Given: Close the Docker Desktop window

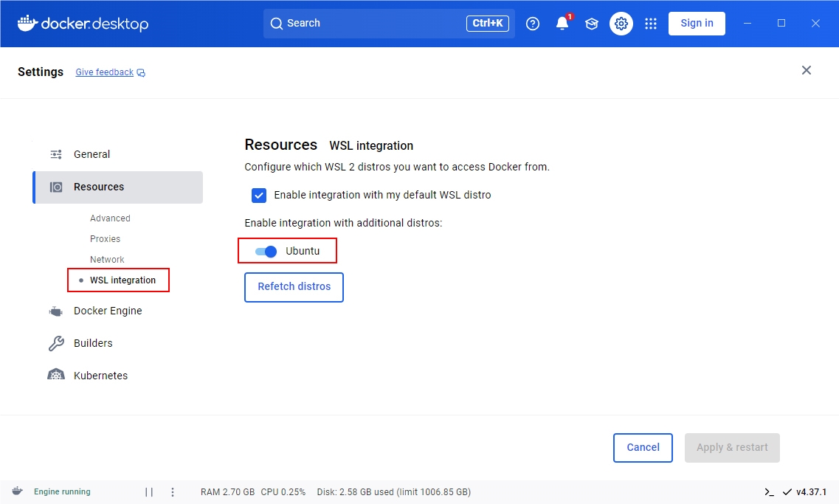Looking at the screenshot, I should pos(815,24).
